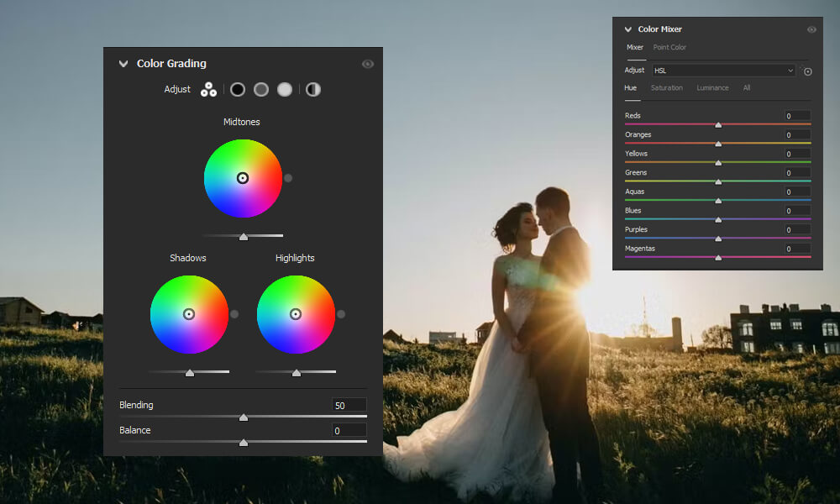The height and width of the screenshot is (504, 840).
Task: Select the Luminance tab
Action: (712, 87)
